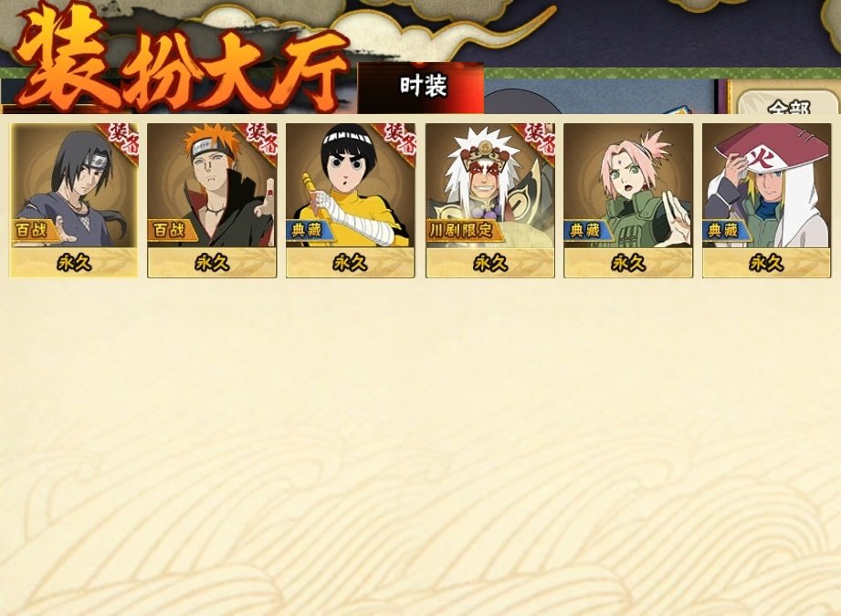
Task: Click the 百战 badge on Itachi card
Action: click(x=33, y=231)
